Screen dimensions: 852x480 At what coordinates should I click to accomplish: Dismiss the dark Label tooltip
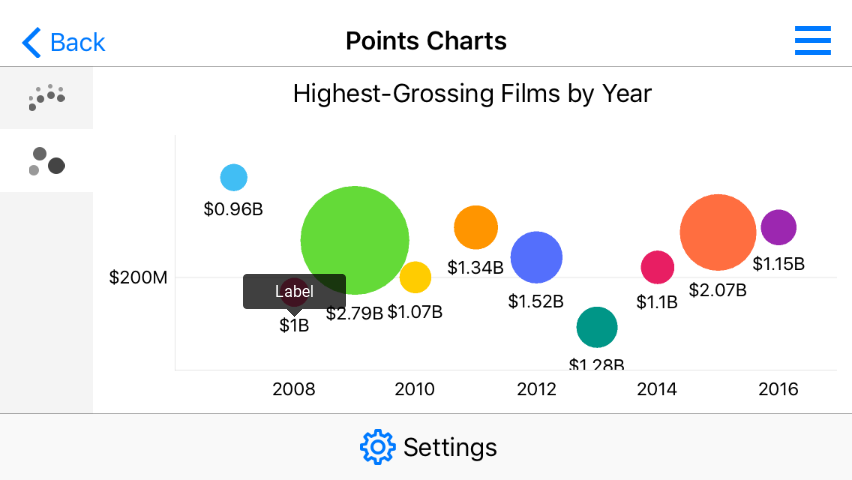[294, 291]
